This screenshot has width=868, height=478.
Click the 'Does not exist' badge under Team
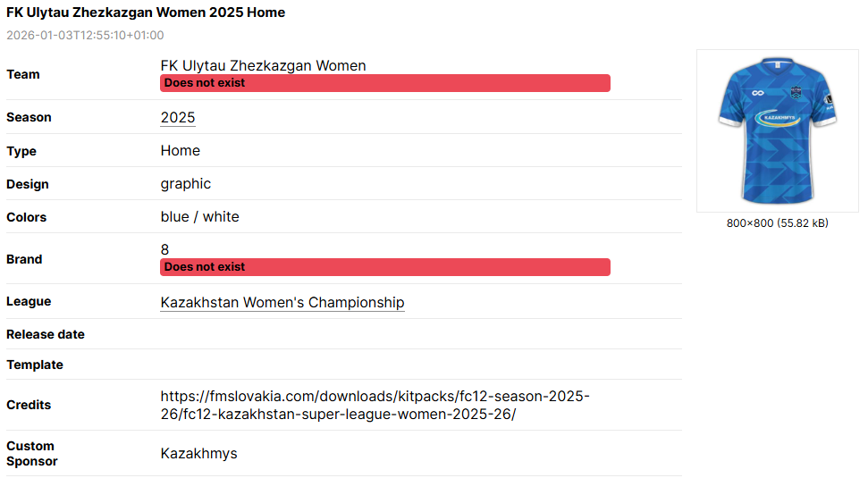point(384,83)
